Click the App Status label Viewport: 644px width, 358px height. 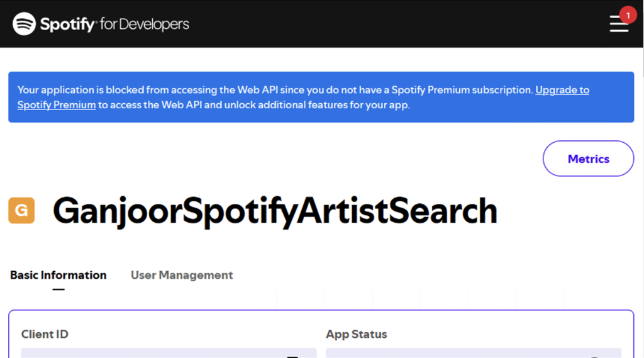click(356, 334)
